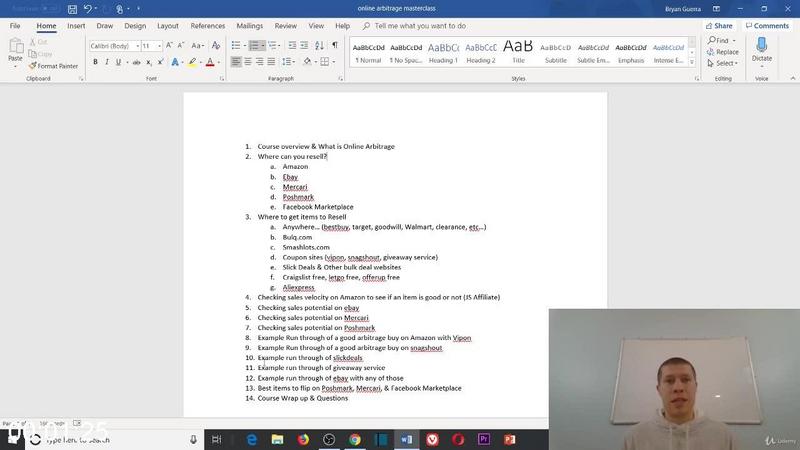Switch to the Design tab
The height and width of the screenshot is (450, 800).
[135, 26]
